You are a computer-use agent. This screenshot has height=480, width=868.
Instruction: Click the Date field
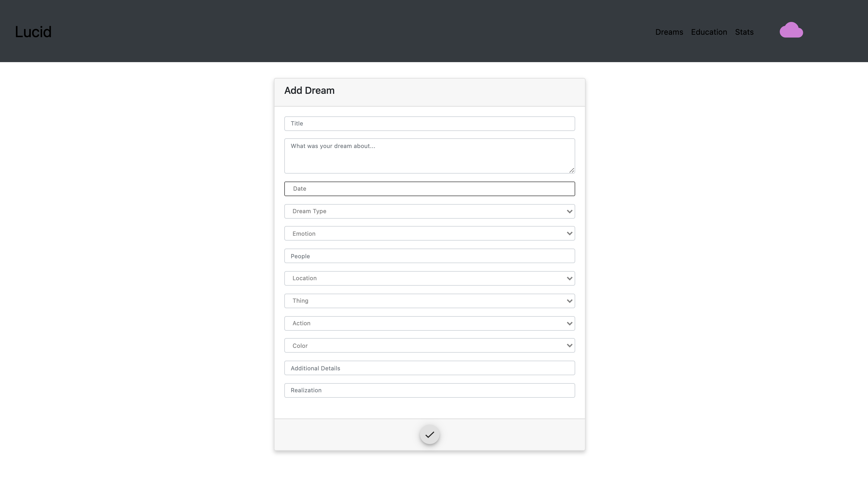[430, 189]
